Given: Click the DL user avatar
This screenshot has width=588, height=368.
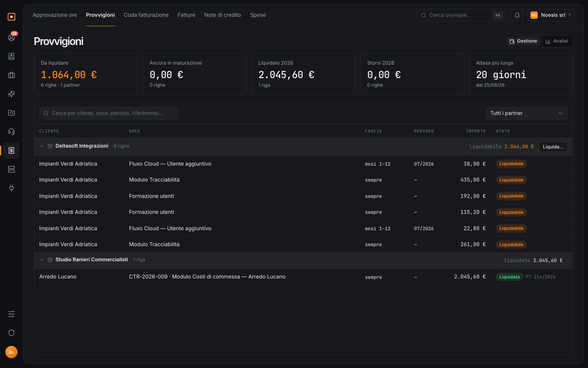Looking at the screenshot, I should pos(11,352).
